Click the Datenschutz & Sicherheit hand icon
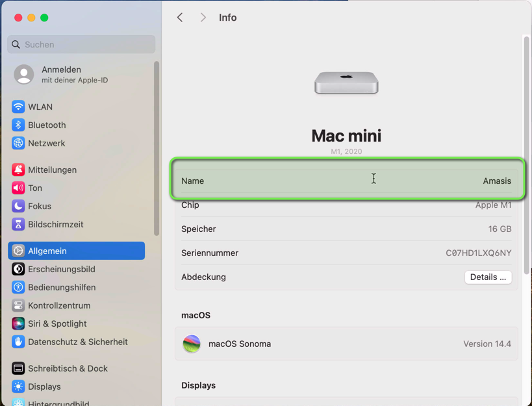This screenshot has height=406, width=532. pos(18,342)
